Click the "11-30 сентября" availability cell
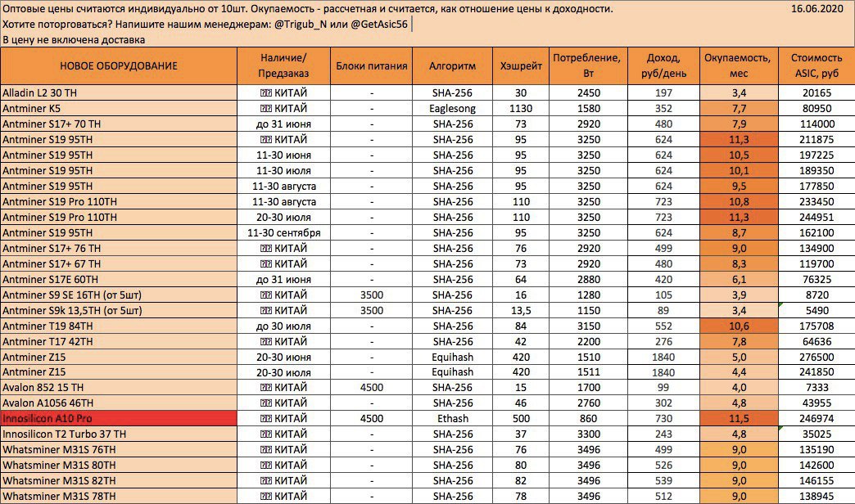The image size is (855, 504). pyautogui.click(x=283, y=232)
